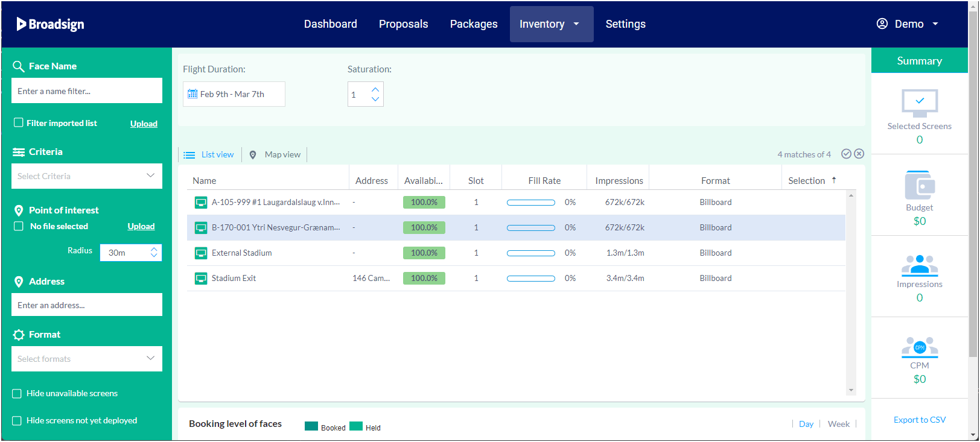
Task: Adjust Radius 30m with the spinner arrows
Action: [154, 253]
